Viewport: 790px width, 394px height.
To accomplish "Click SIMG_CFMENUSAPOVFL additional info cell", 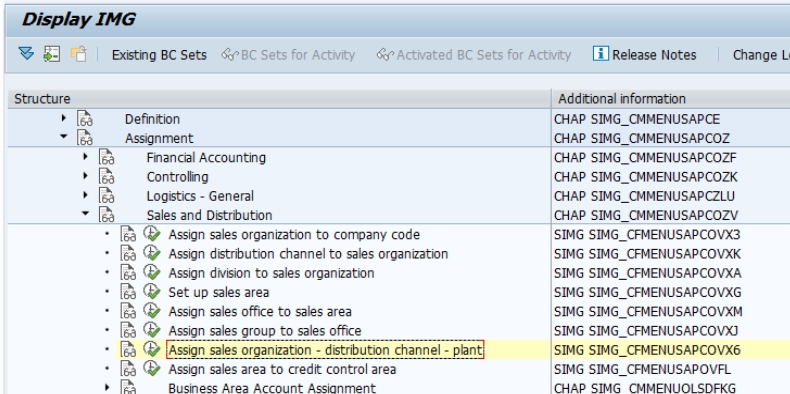I will point(642,369).
